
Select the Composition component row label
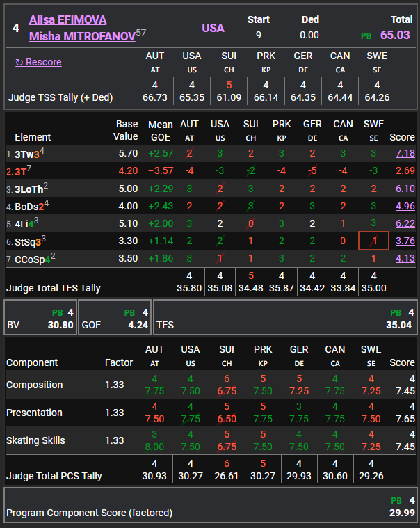click(x=34, y=385)
